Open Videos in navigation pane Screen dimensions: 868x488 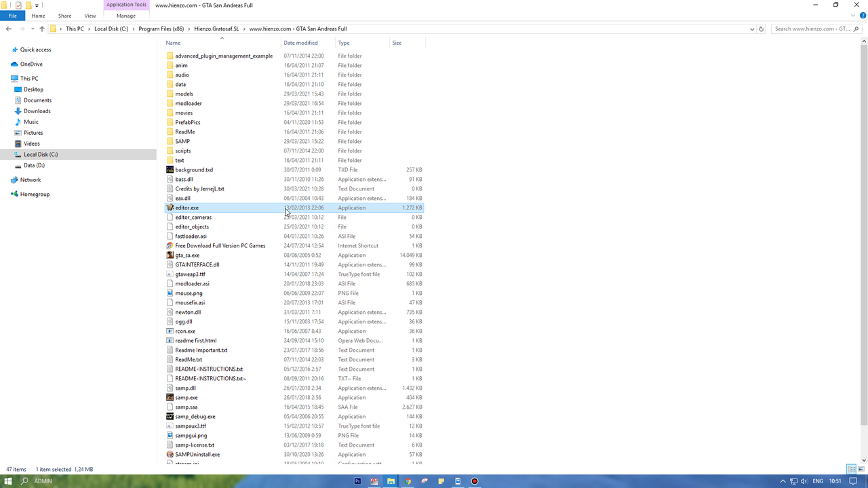(31, 144)
